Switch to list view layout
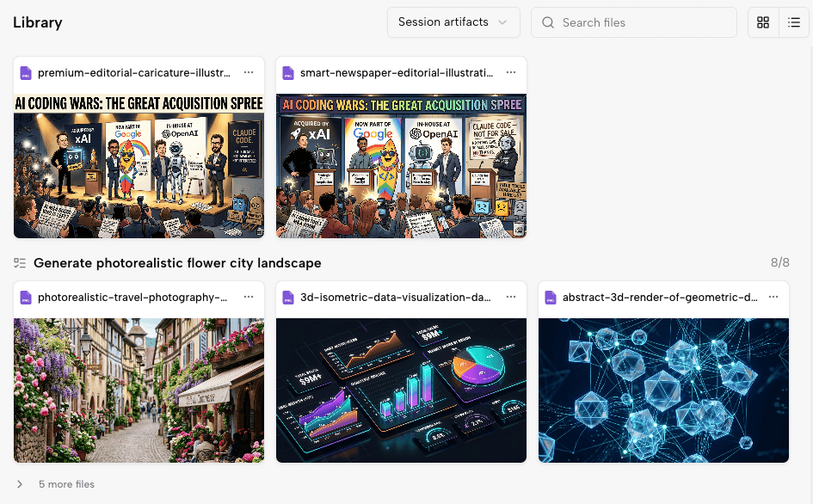This screenshot has width=813, height=504. tap(792, 23)
